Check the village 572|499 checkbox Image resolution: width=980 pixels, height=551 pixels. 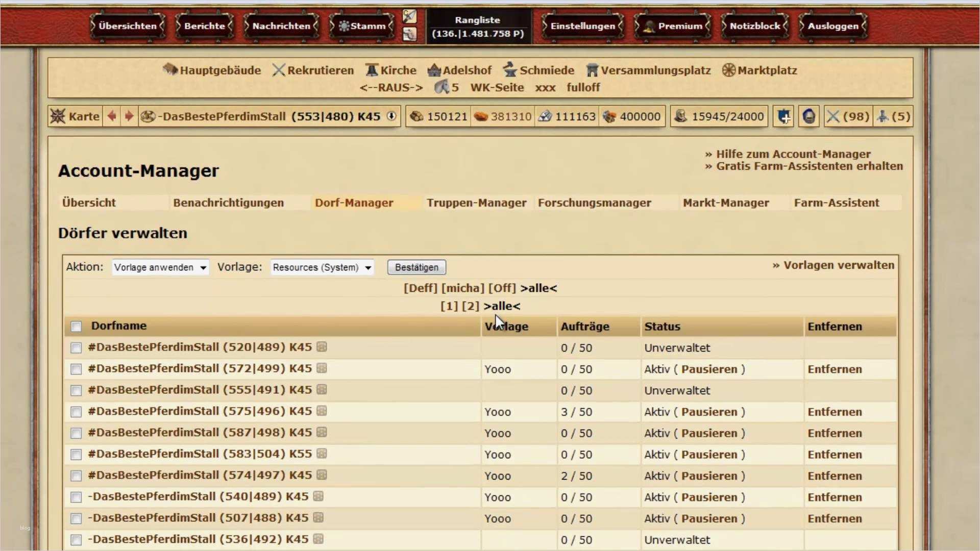[77, 369]
